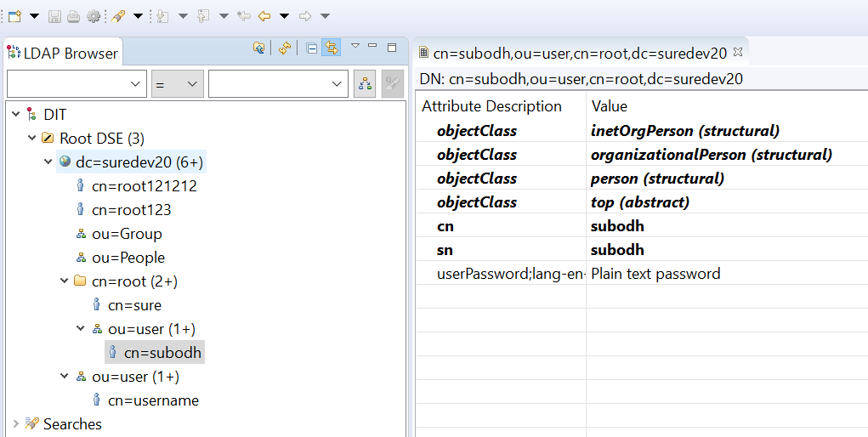
Task: Select the organizationalPerson (structural) value
Action: click(712, 155)
